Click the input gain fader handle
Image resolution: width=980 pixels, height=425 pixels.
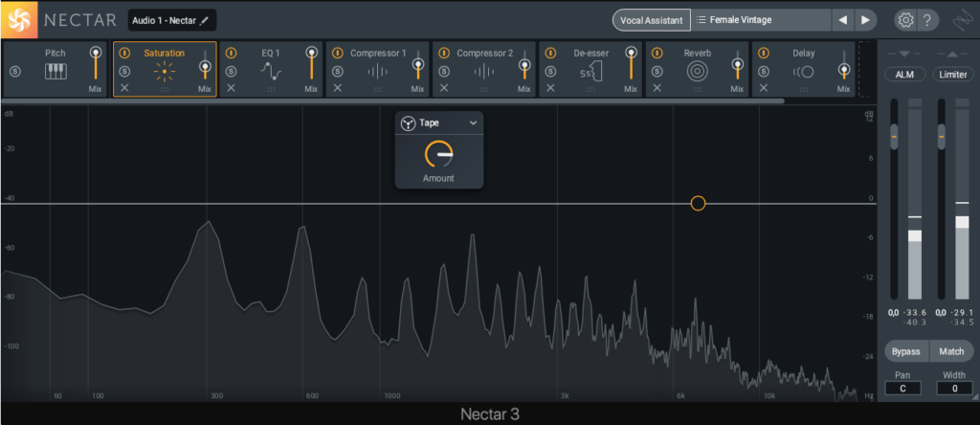(894, 136)
